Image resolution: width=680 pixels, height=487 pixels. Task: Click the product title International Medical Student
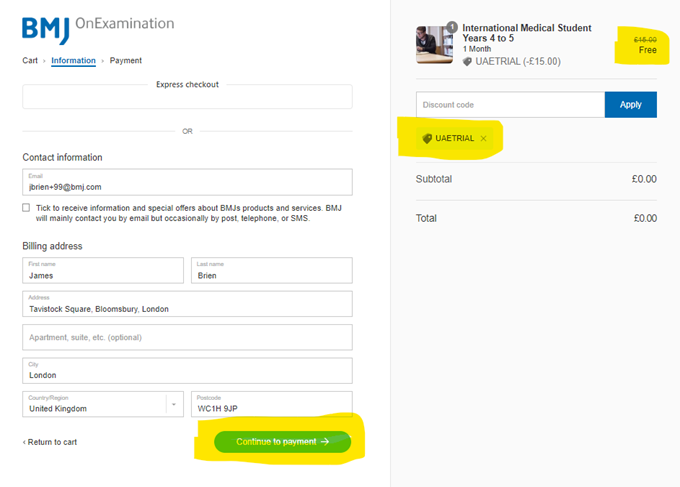(x=526, y=33)
